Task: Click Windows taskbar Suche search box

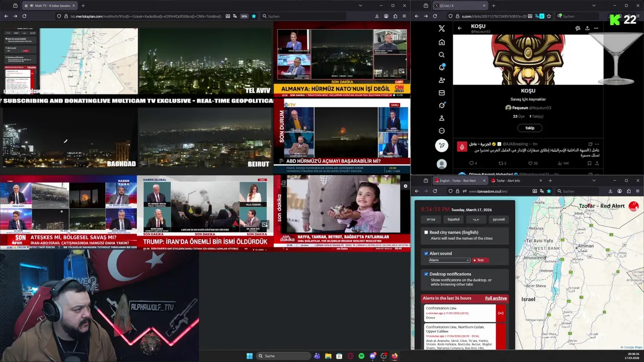Action: (284, 356)
